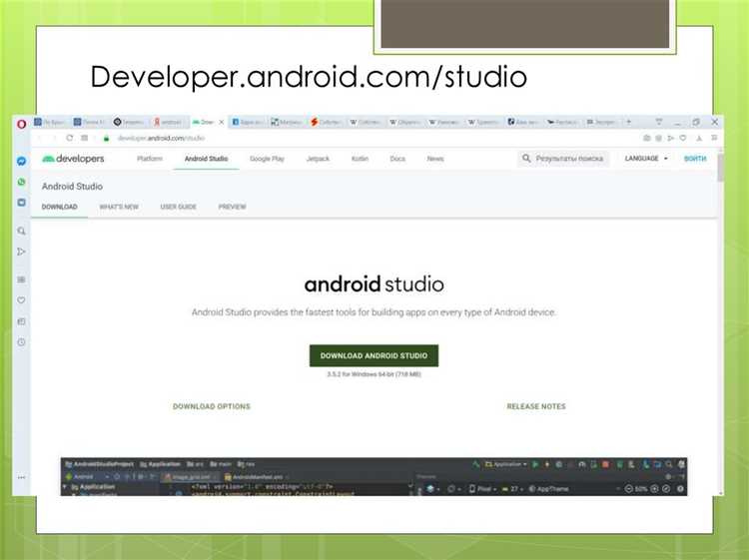Open downloads arrow icon in address bar

point(699,138)
